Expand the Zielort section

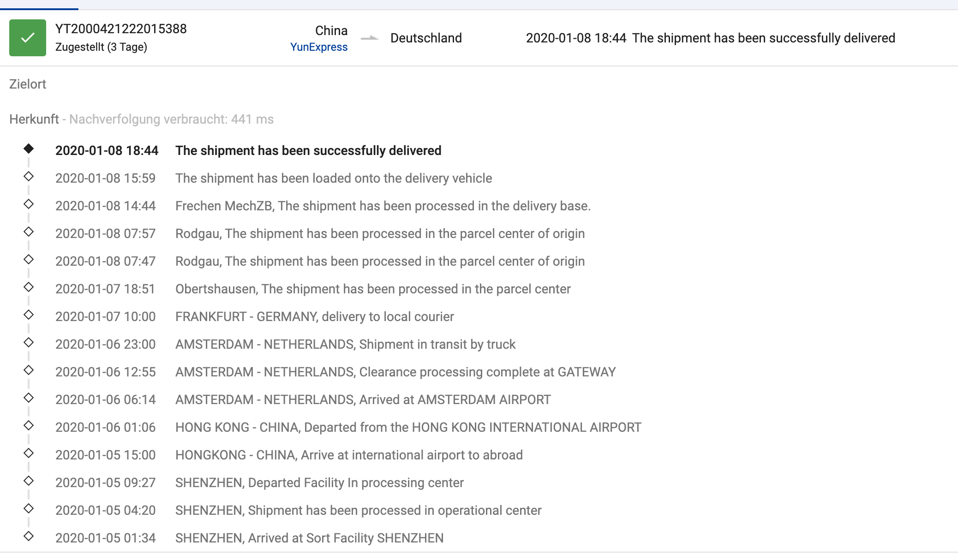[x=28, y=84]
